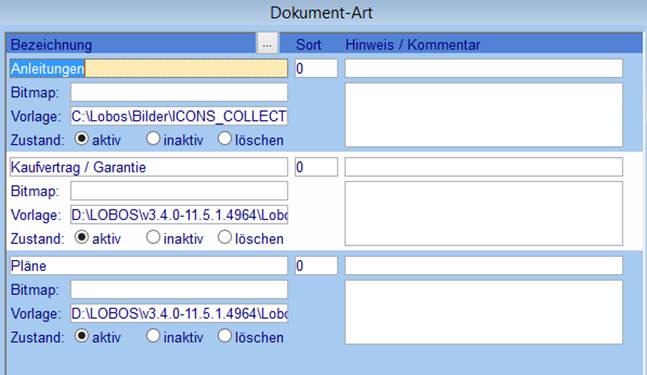
Task: Click the Bitmap field under Anleitungen
Action: pos(179,92)
